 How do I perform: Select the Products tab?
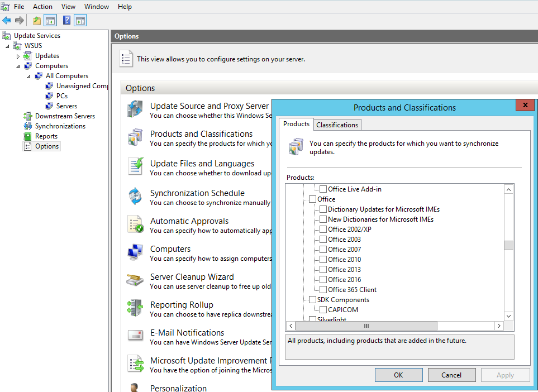[296, 124]
